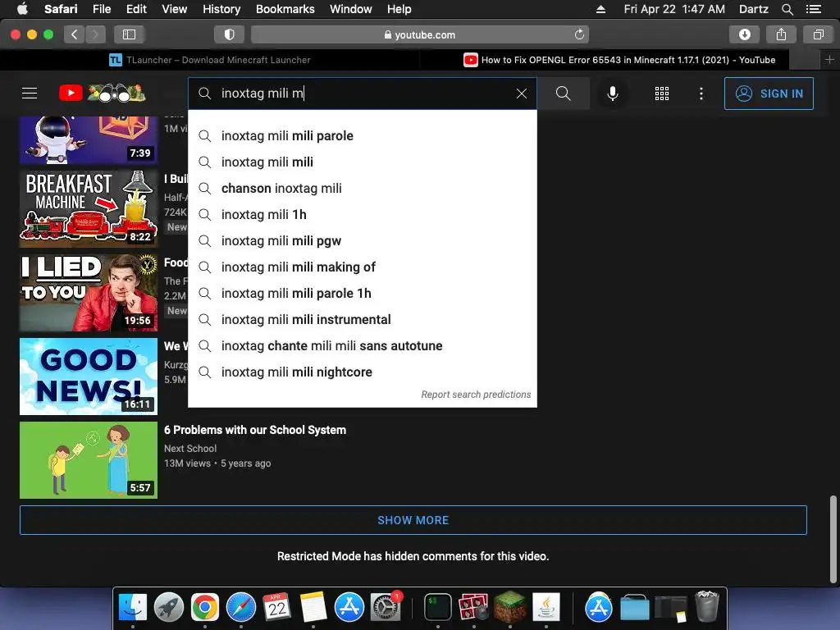This screenshot has height=630, width=840.
Task: Open Terminal from the dock
Action: click(x=438, y=607)
